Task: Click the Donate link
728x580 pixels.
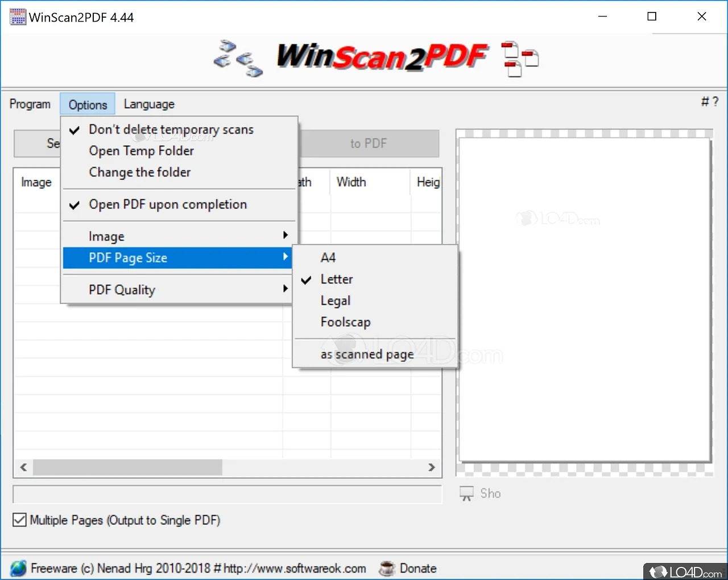Action: coord(418,568)
